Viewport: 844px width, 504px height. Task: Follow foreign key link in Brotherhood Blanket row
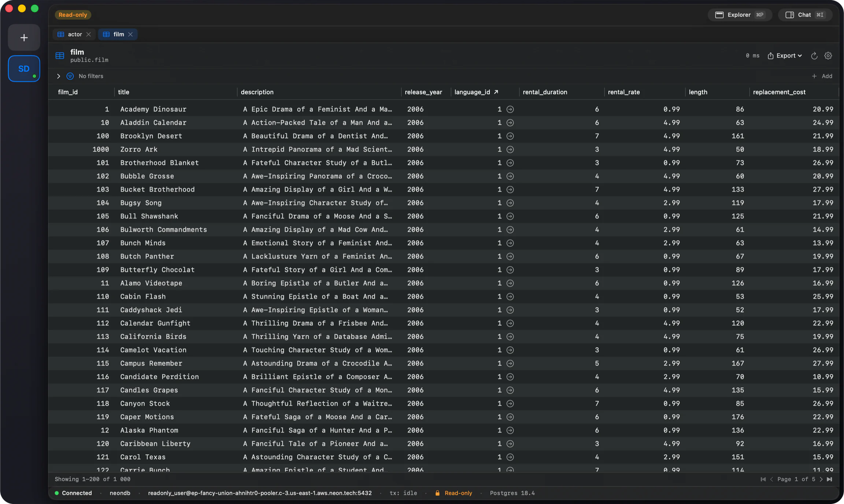(510, 163)
